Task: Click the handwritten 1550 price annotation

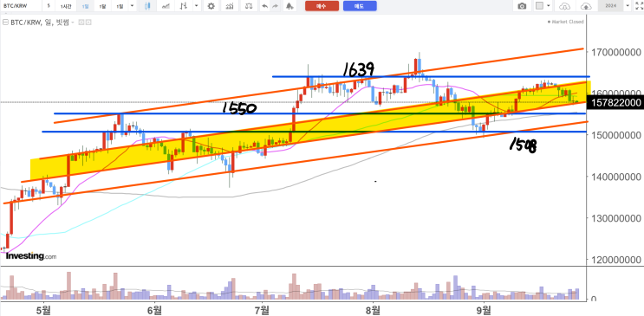Action: click(x=239, y=108)
